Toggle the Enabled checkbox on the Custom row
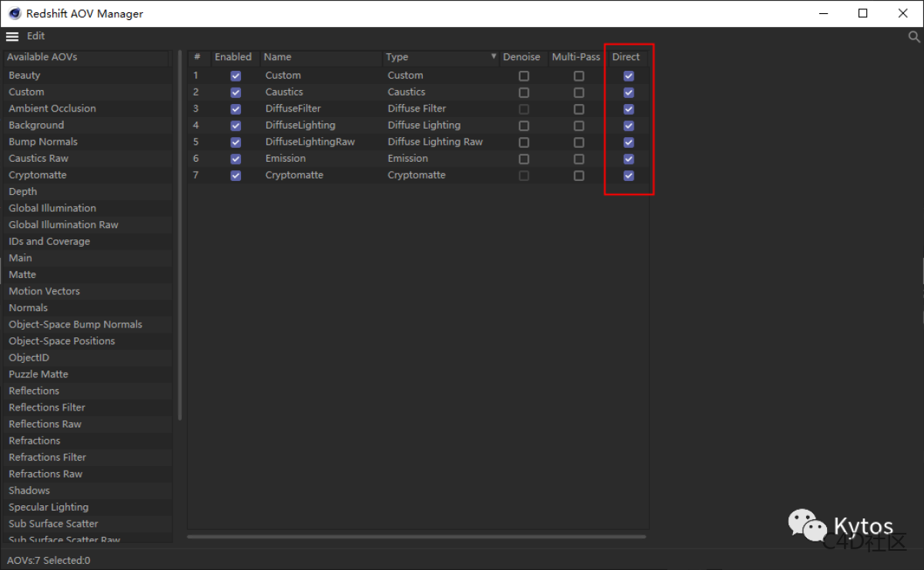 click(235, 75)
